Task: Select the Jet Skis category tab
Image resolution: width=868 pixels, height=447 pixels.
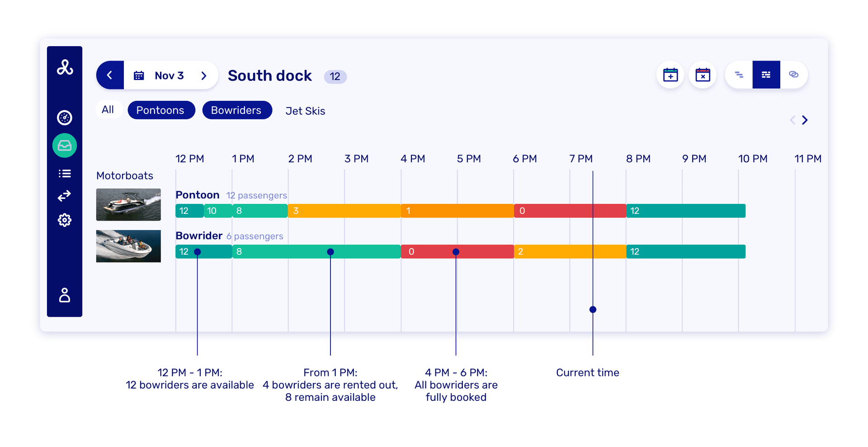Action: (305, 111)
